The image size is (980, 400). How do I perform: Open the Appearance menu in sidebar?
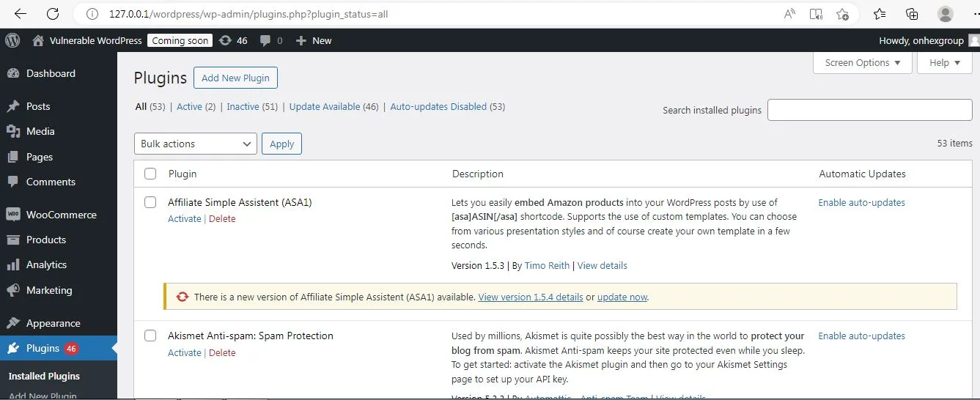tap(53, 323)
